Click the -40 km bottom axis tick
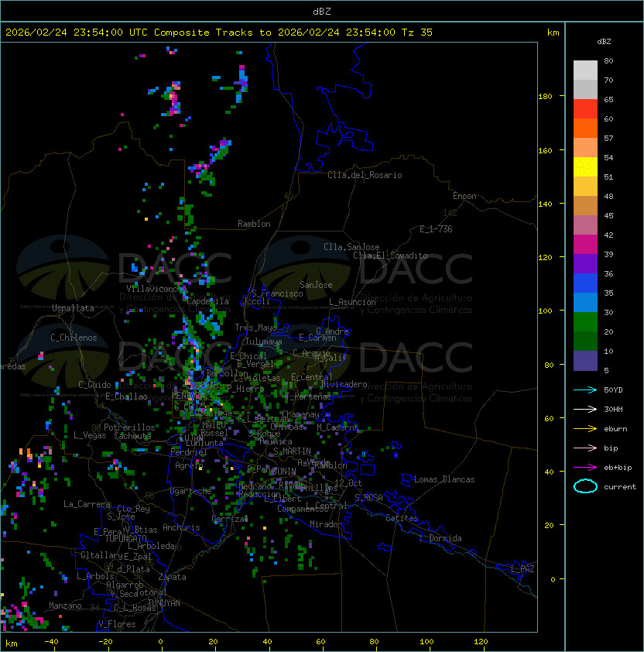644x652 pixels. click(51, 642)
